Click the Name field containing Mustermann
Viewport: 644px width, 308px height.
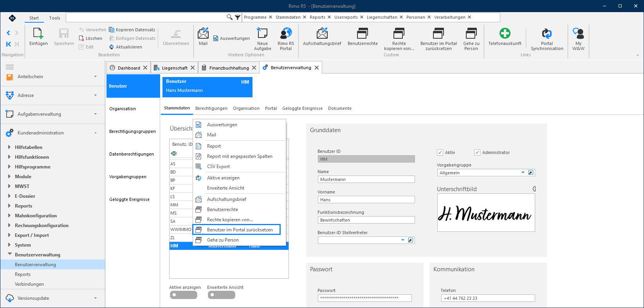(366, 179)
